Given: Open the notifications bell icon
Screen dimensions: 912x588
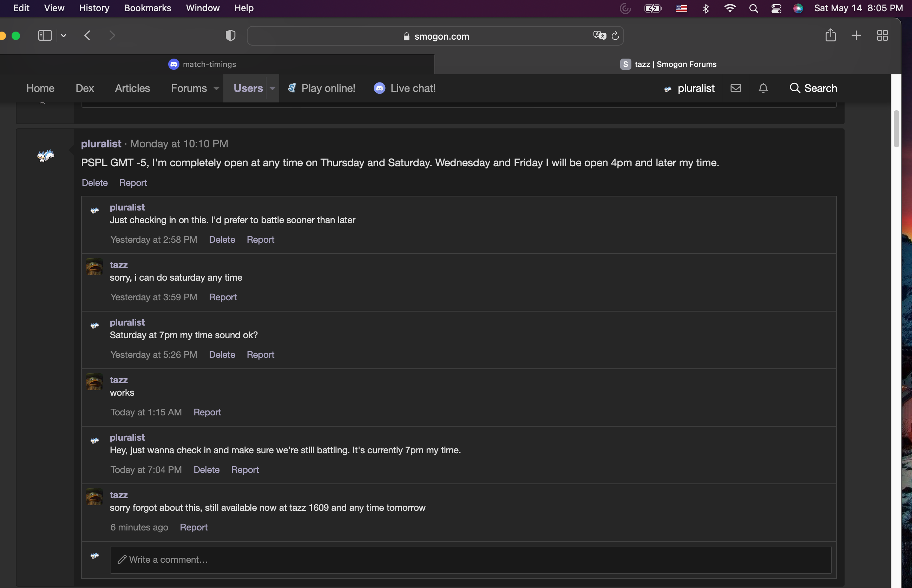Looking at the screenshot, I should click(763, 88).
